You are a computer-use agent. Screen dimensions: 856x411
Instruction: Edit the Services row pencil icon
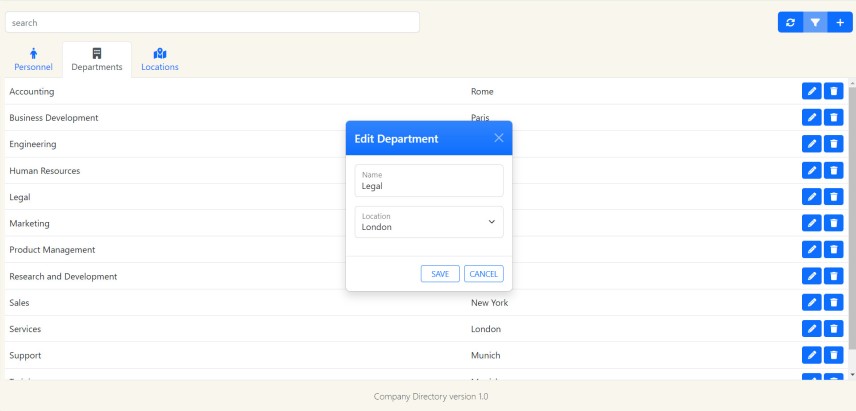click(811, 329)
